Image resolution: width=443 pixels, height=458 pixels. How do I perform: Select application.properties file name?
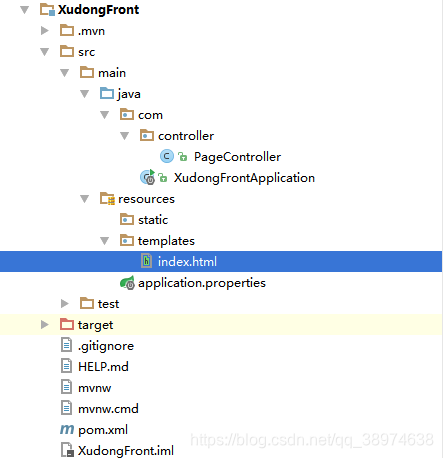tap(202, 283)
